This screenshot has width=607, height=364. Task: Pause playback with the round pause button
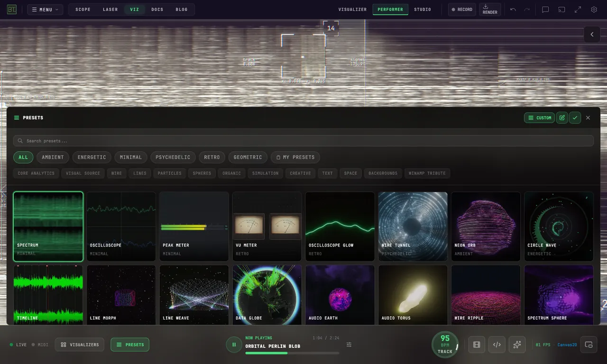coord(234,345)
